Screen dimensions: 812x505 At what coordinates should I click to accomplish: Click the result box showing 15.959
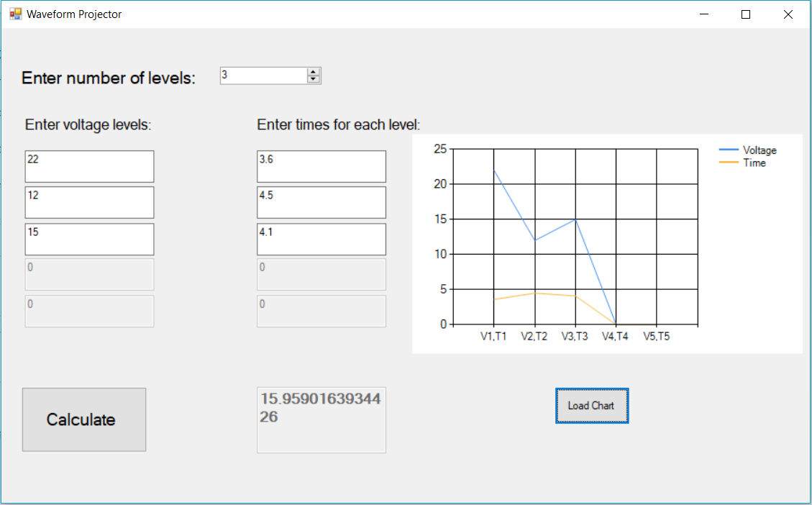(321, 419)
